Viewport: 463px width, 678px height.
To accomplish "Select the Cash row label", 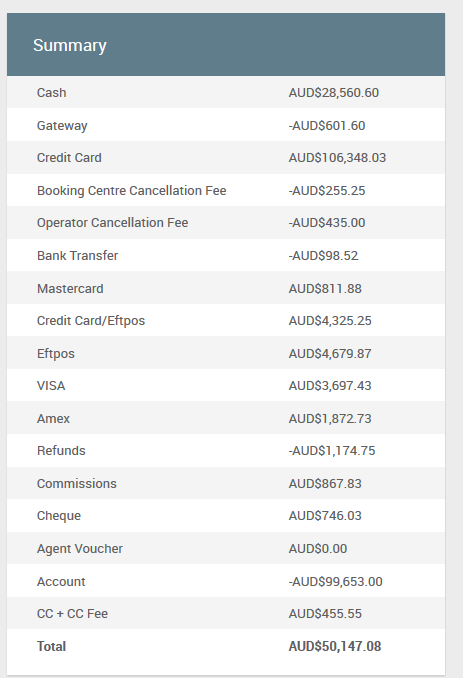I will coord(51,93).
